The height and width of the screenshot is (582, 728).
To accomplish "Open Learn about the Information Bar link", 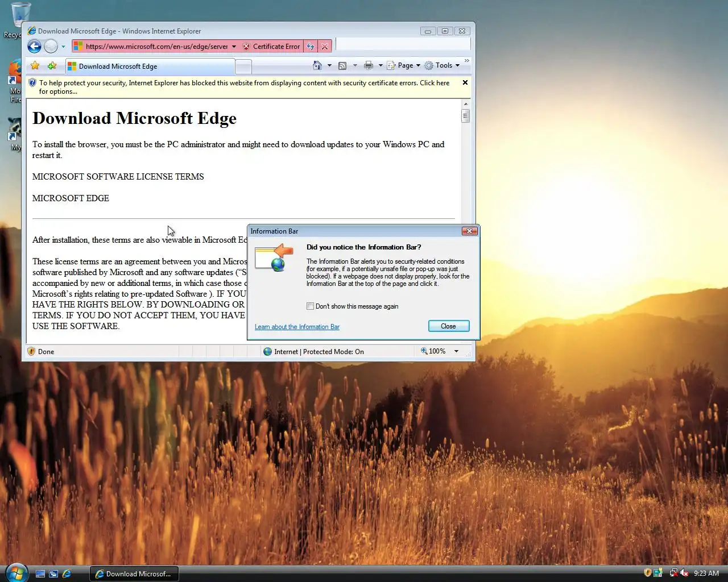I will coord(297,327).
